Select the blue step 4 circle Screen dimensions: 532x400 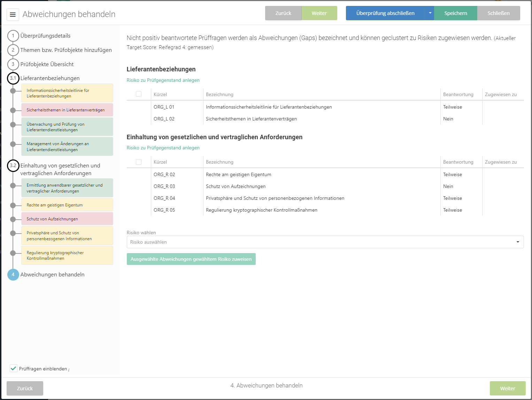[x=13, y=275]
